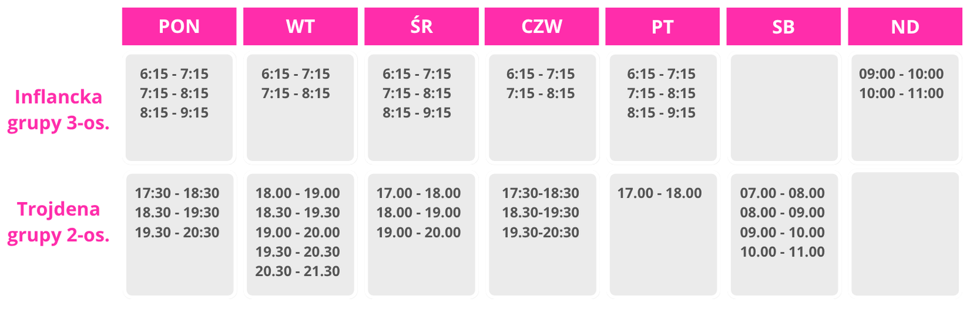
Task: Select the WT day header
Action: [300, 26]
